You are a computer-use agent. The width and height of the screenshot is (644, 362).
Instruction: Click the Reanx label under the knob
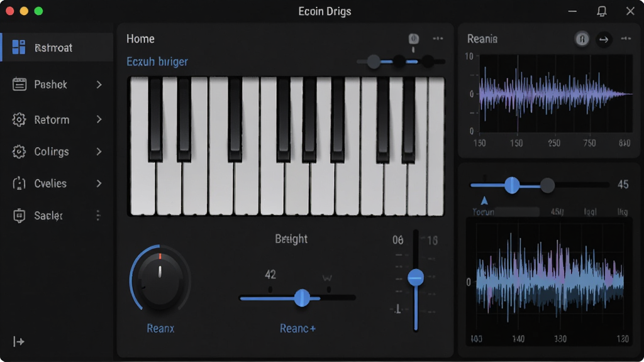pos(160,328)
